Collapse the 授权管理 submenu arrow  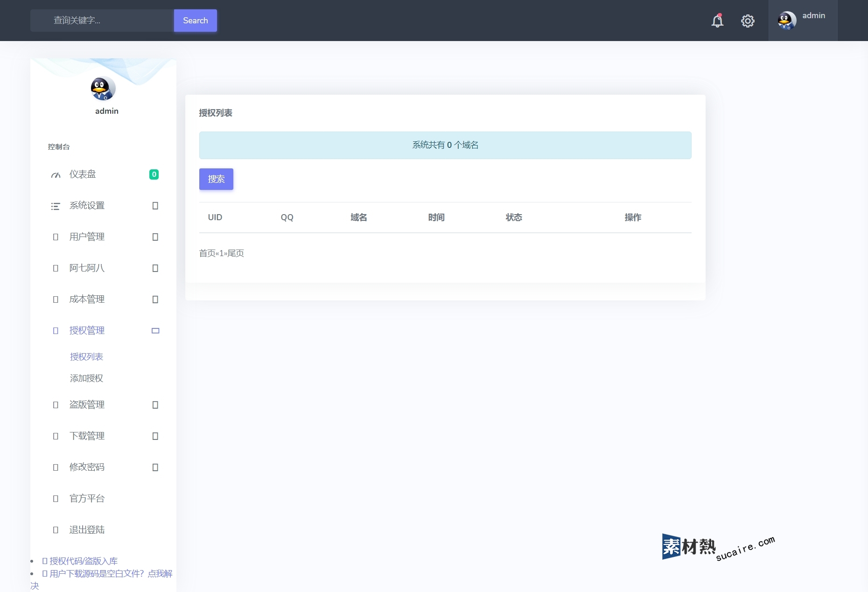pos(155,331)
